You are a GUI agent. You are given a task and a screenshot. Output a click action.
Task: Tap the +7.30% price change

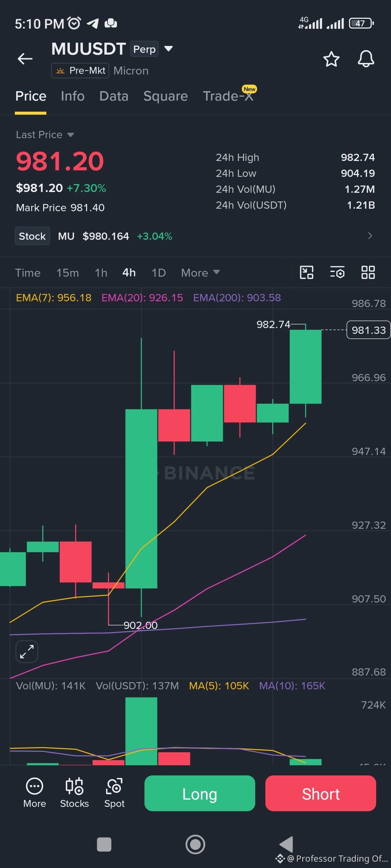tap(87, 188)
